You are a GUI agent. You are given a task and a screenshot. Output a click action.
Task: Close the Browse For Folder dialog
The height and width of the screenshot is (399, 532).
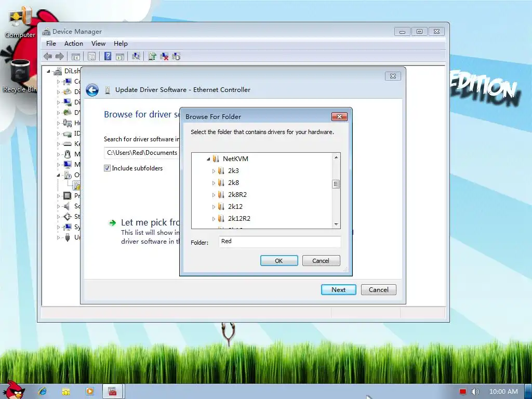[339, 117]
